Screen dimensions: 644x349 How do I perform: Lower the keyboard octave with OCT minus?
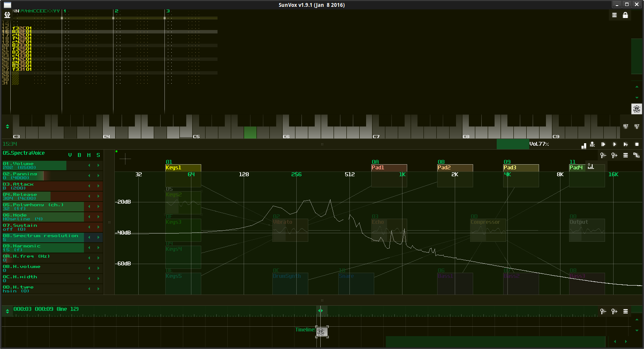click(x=626, y=126)
